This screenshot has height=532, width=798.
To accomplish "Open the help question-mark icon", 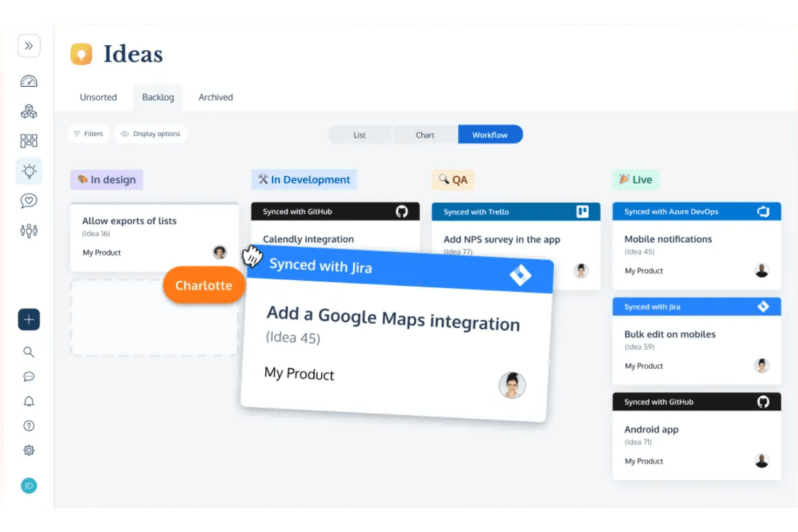I will 29,426.
